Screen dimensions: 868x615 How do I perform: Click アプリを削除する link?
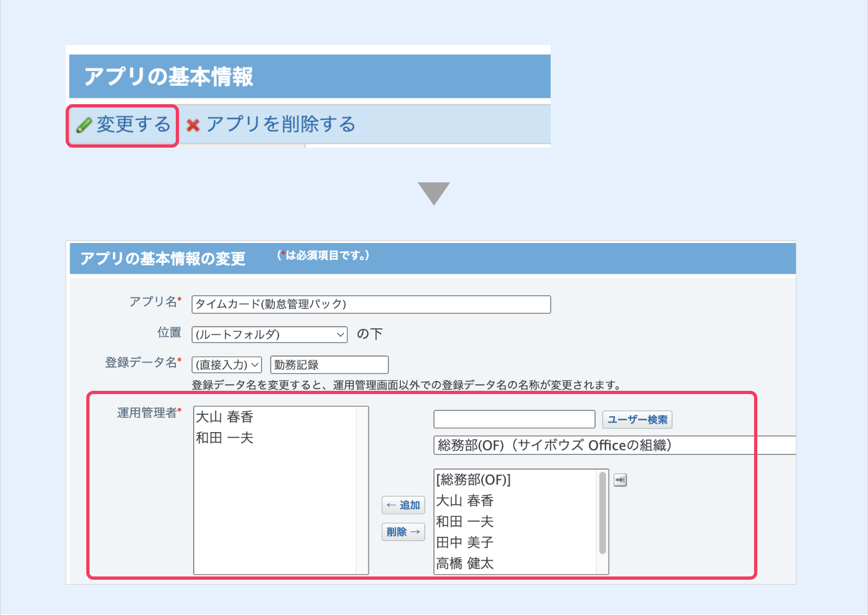pyautogui.click(x=281, y=124)
